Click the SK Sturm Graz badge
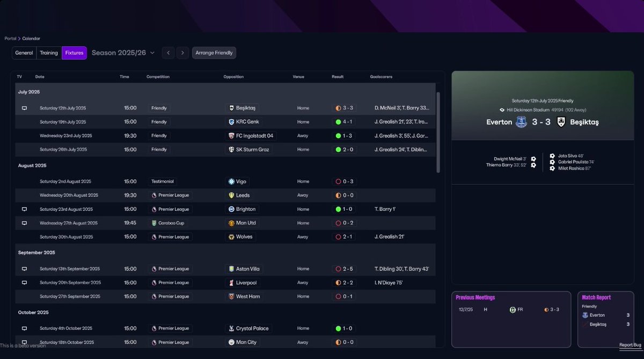The width and height of the screenshot is (644, 359). pos(231,150)
